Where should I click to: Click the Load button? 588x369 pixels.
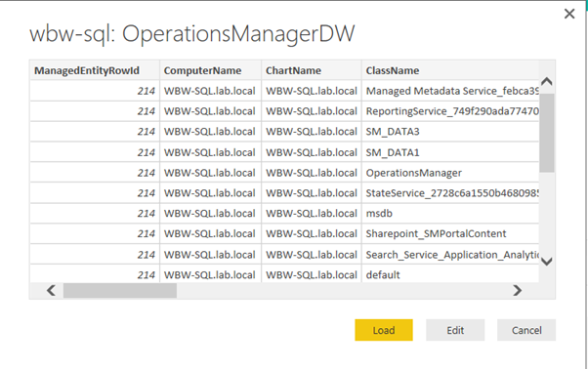click(x=384, y=330)
